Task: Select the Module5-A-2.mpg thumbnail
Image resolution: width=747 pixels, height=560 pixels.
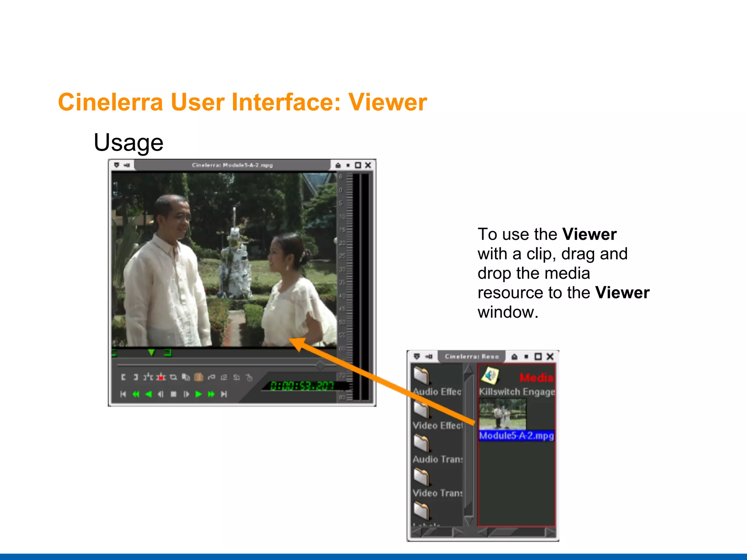Action: [x=503, y=414]
